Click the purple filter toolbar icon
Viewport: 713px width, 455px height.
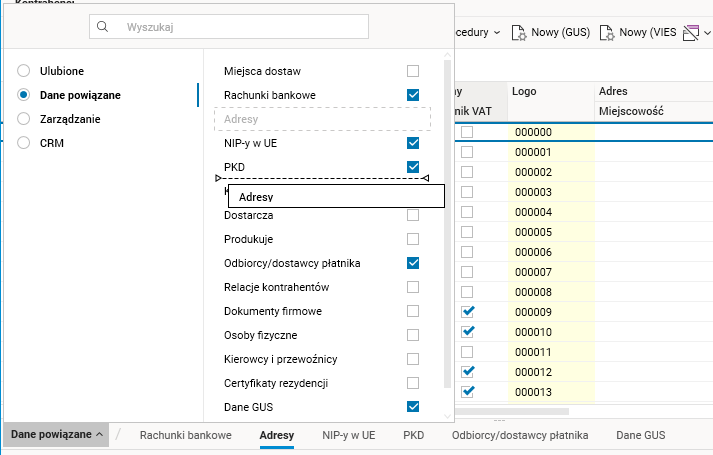pos(690,33)
